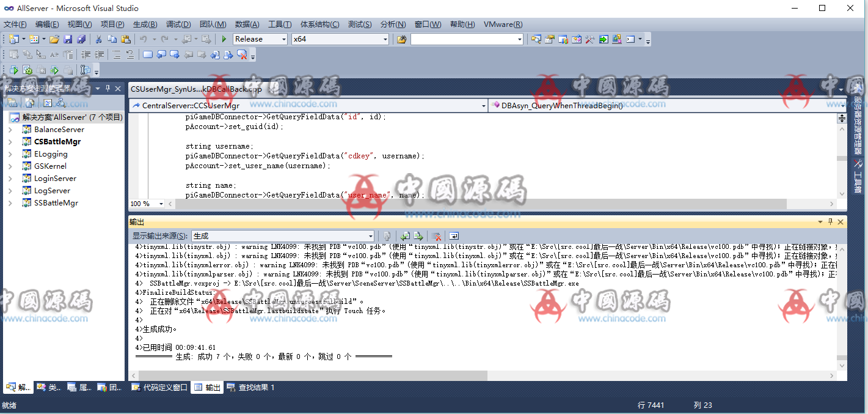
Task: Open the 生成(B) build menu
Action: pos(145,24)
